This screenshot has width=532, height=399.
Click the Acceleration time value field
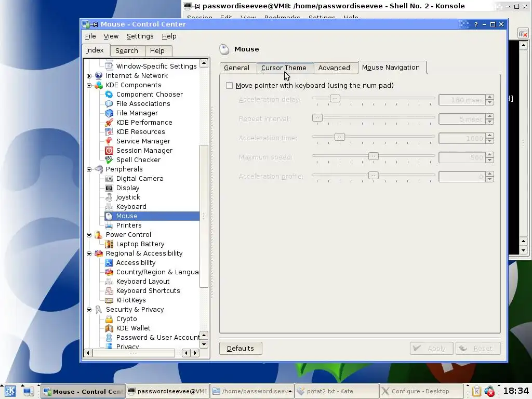tap(462, 138)
